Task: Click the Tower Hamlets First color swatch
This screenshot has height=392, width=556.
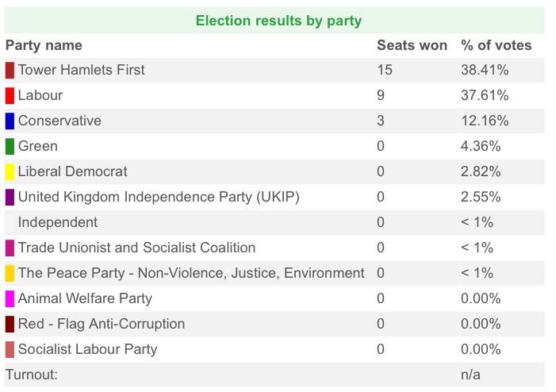Action: [x=10, y=70]
